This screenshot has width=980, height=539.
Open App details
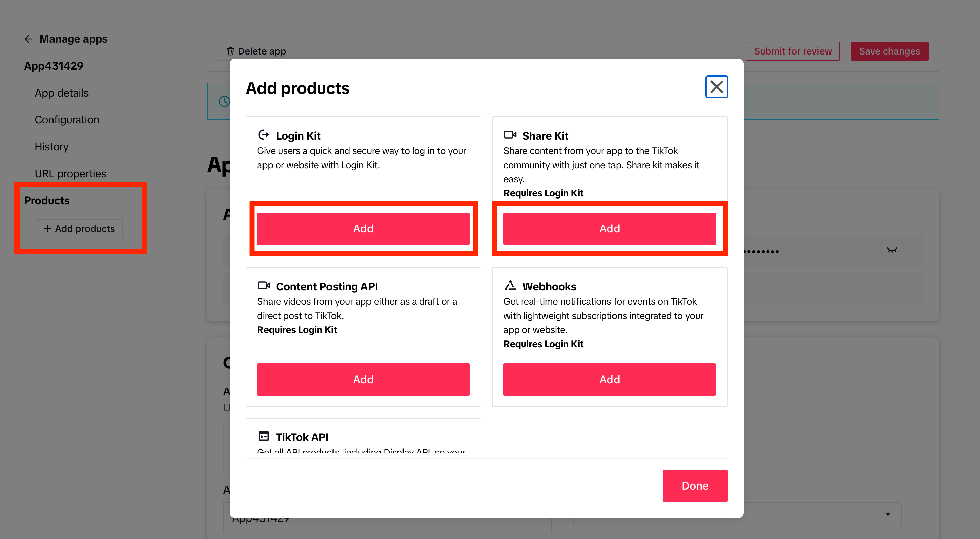(x=61, y=93)
